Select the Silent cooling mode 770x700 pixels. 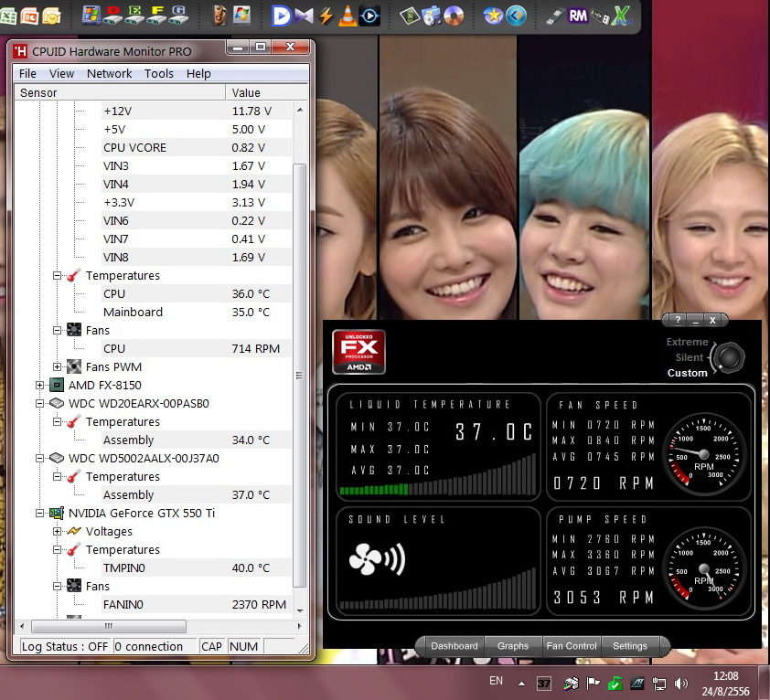pos(689,357)
